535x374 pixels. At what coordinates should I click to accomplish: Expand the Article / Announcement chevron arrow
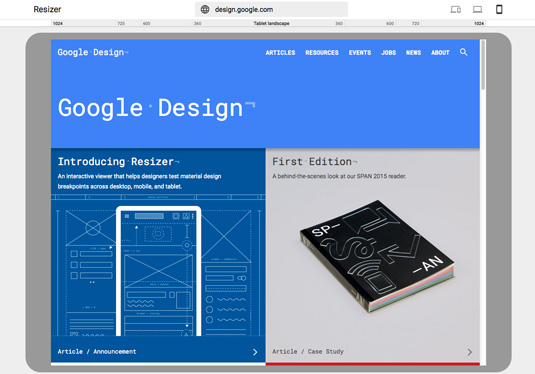pos(255,352)
